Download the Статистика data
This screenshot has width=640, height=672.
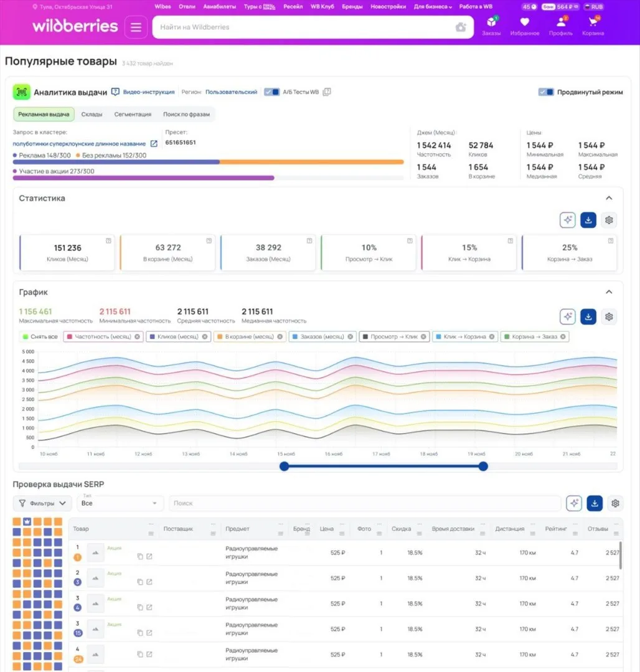click(x=588, y=220)
